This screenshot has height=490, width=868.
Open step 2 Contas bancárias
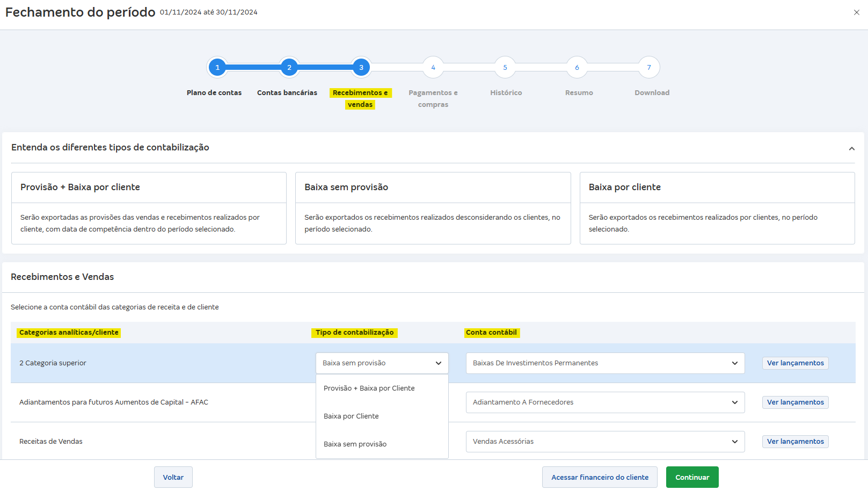(289, 67)
